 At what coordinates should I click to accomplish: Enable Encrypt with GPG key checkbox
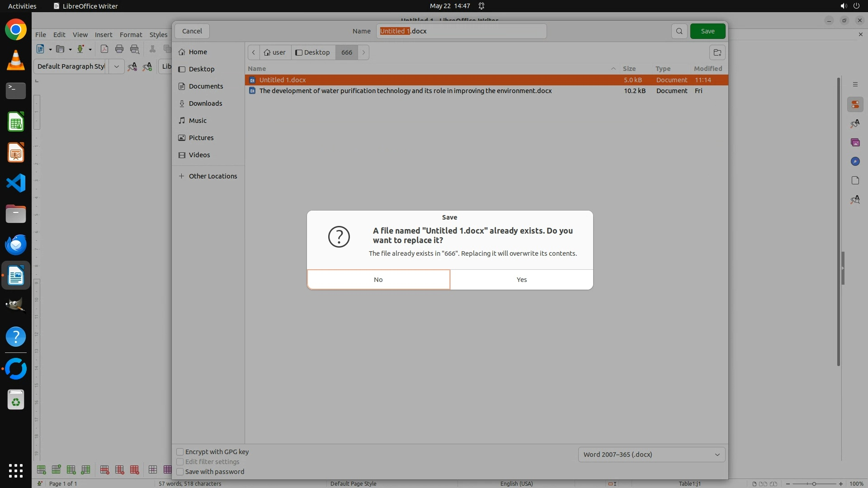[x=180, y=452]
